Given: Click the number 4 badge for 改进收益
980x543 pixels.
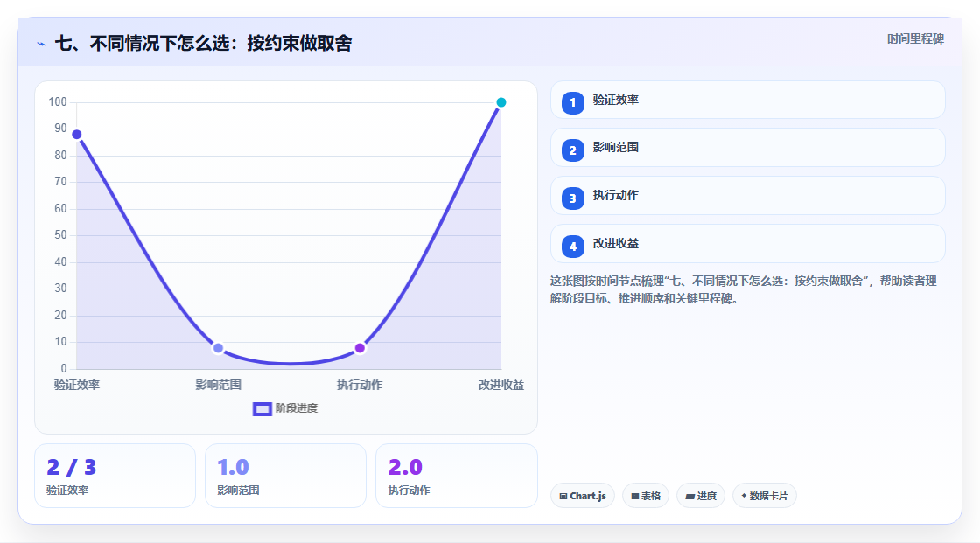Looking at the screenshot, I should point(572,247).
